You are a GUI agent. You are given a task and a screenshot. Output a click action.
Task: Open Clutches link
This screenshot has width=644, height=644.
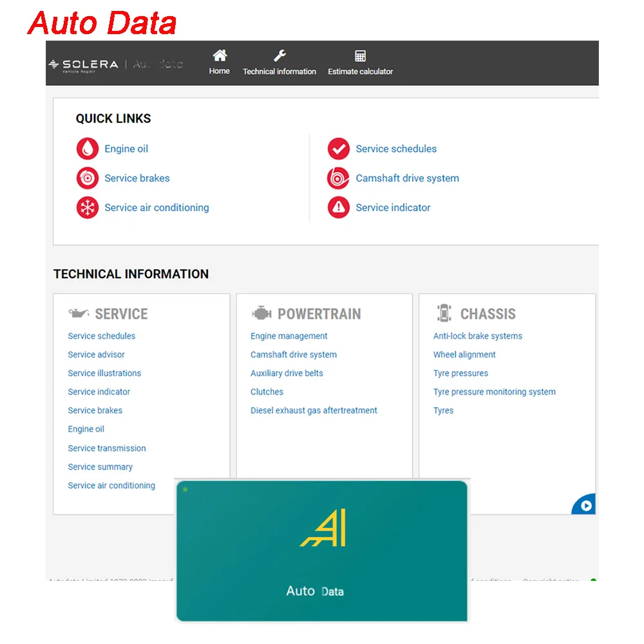(x=267, y=392)
